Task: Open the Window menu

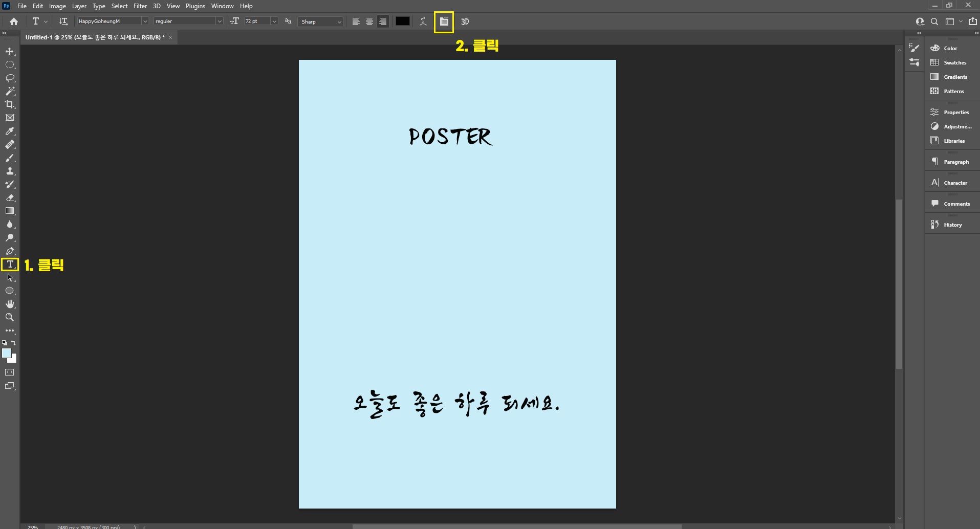Action: click(x=223, y=6)
